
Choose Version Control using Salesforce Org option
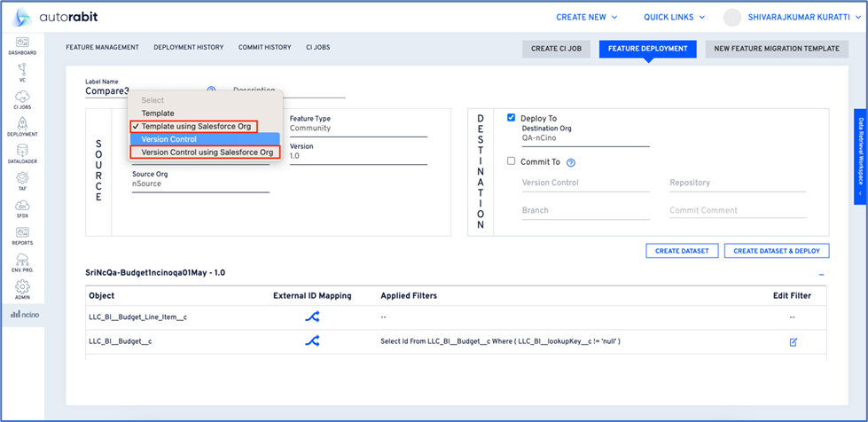[207, 152]
